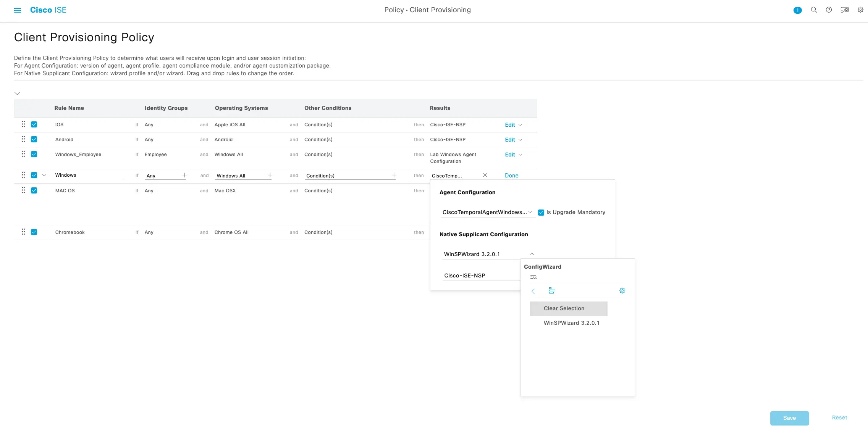This screenshot has height=432, width=868.
Task: Expand status chevron next to Windows rule checkbox
Action: (x=44, y=176)
